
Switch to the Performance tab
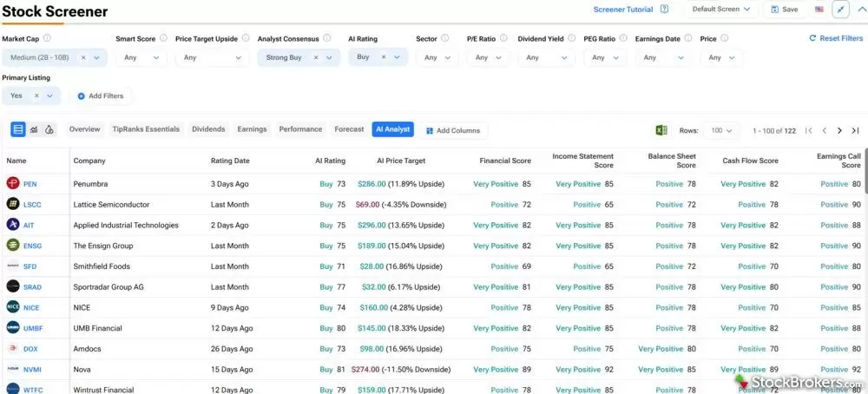300,129
